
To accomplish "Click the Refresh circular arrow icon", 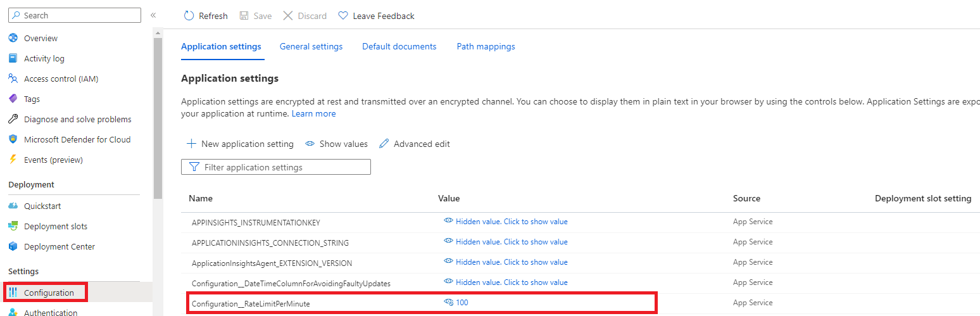I will (x=189, y=16).
